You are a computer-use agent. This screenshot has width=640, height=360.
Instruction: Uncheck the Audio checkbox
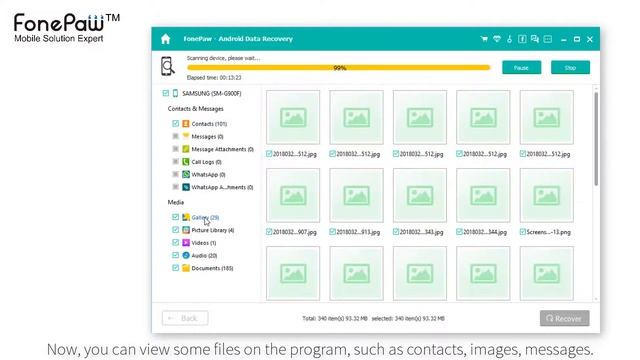[176, 255]
